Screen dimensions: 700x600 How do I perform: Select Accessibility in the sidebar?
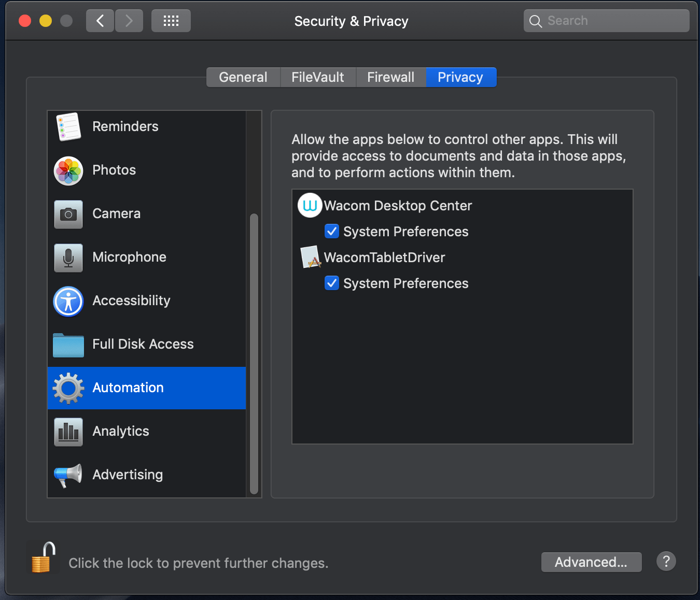131,301
